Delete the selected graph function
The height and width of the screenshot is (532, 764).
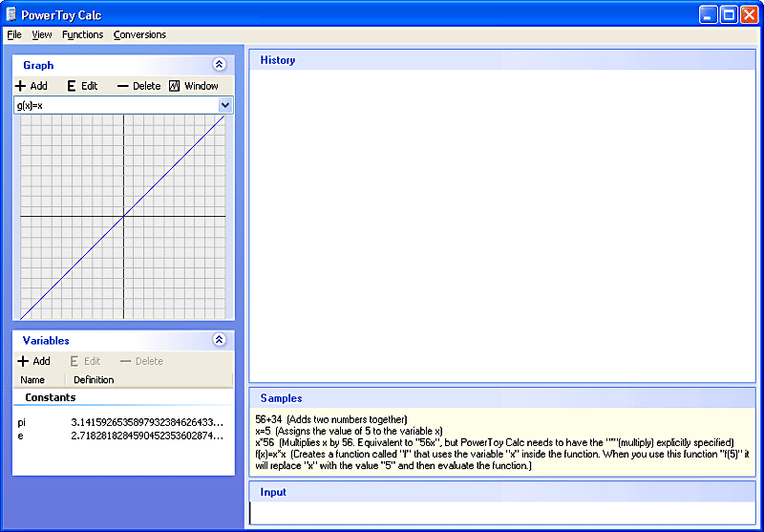(x=138, y=86)
